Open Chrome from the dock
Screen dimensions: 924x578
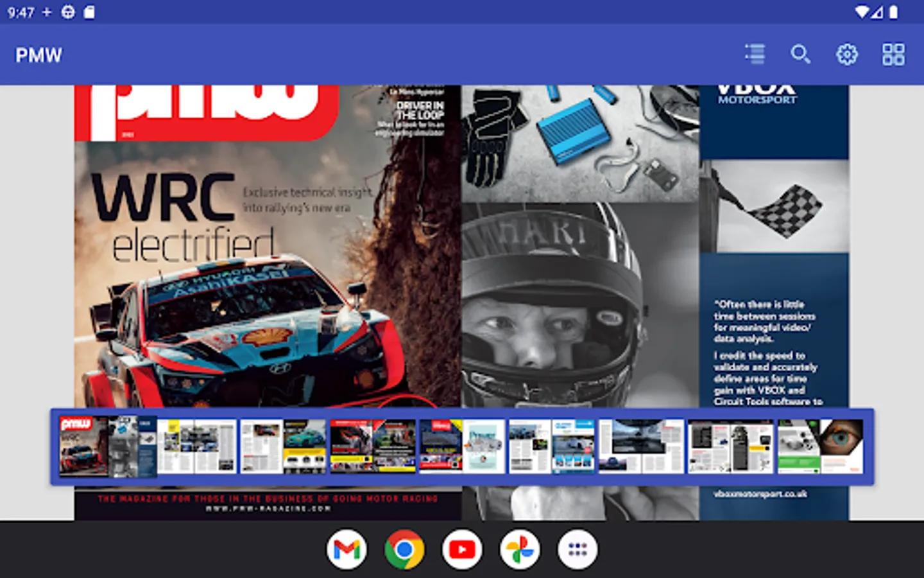(404, 550)
